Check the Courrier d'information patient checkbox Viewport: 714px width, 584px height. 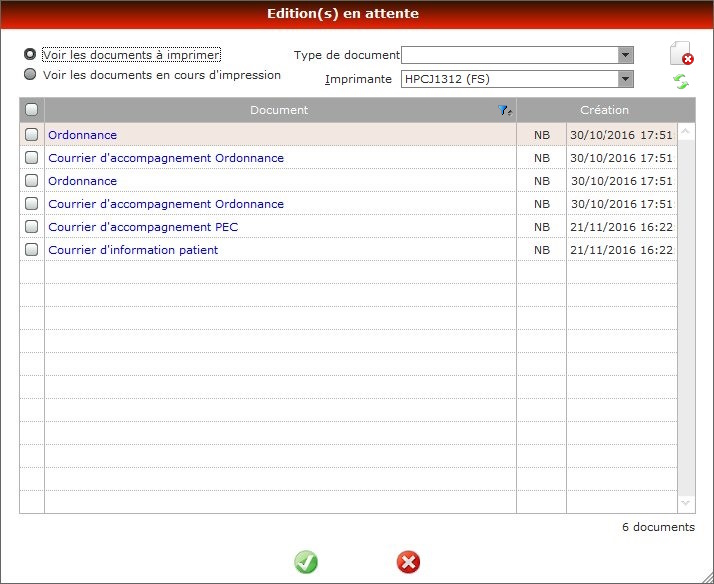coord(31,249)
